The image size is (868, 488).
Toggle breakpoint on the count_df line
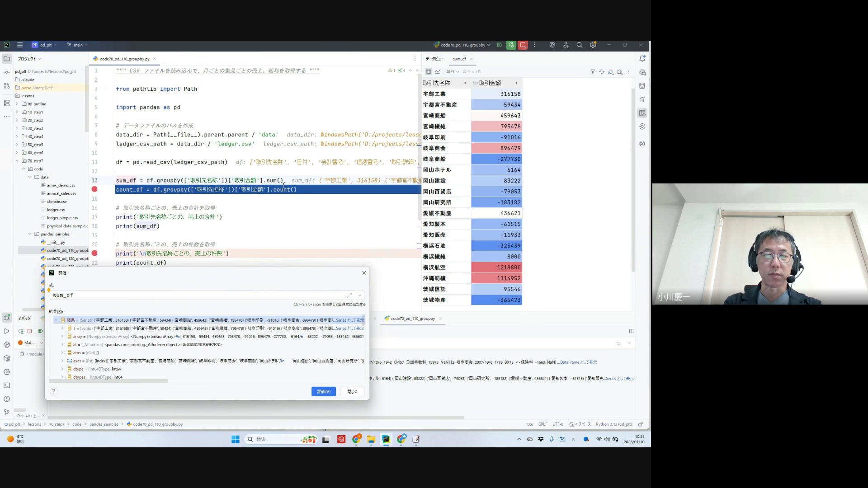[94, 189]
